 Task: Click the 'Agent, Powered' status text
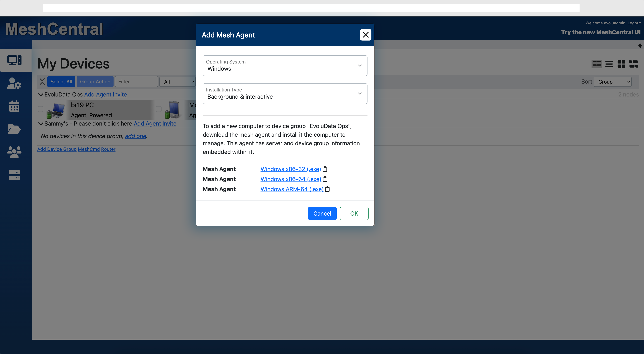coord(91,115)
